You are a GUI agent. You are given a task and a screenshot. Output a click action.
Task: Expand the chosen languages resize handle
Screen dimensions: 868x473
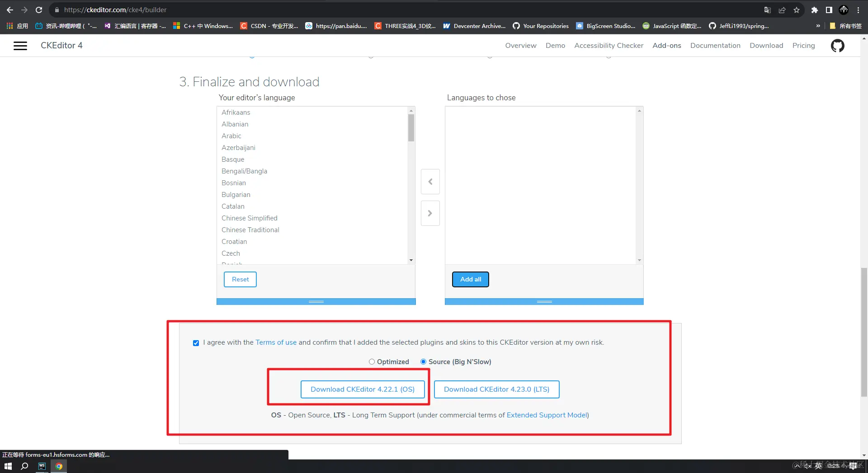544,301
